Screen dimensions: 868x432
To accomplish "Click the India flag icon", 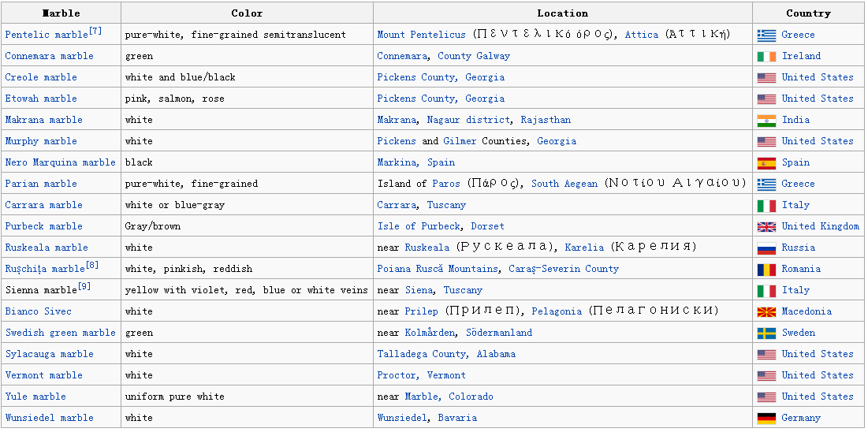I will coord(766,120).
